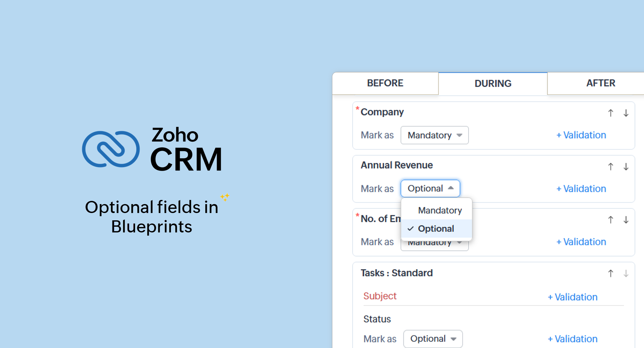The height and width of the screenshot is (348, 644).
Task: Move Company field down with arrow
Action: click(x=626, y=113)
